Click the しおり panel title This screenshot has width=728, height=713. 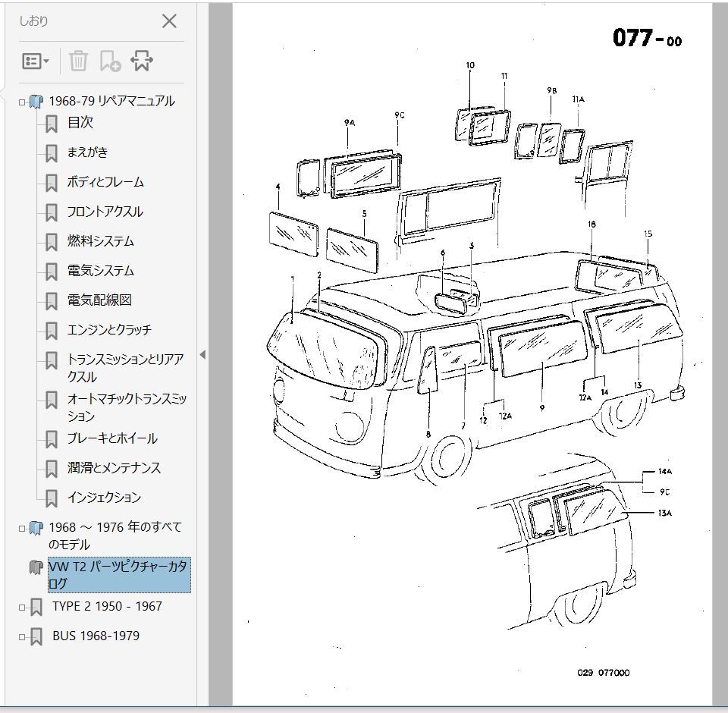click(x=33, y=21)
